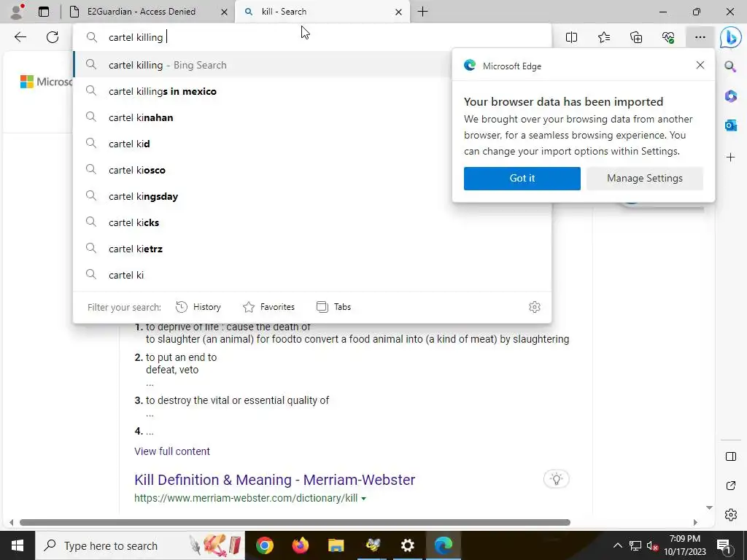Viewport: 747px width, 560px height.
Task: Add a sidebar app with plus icon
Action: 730,157
